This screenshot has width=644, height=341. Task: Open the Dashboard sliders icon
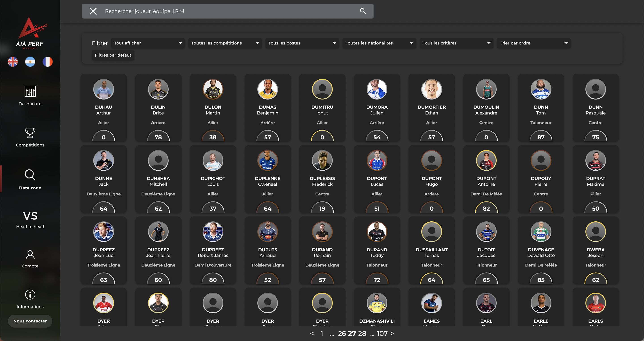click(30, 91)
